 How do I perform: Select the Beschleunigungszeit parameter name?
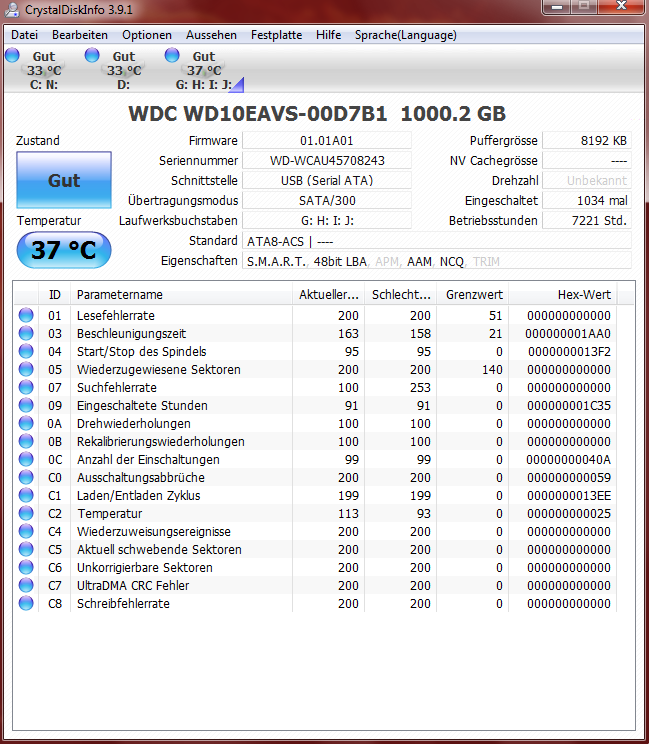131,334
